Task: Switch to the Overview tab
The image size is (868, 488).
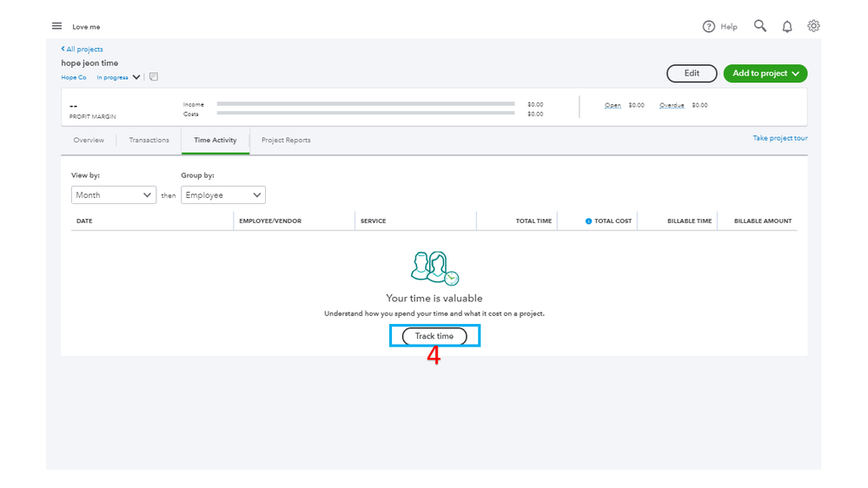Action: pos(89,140)
